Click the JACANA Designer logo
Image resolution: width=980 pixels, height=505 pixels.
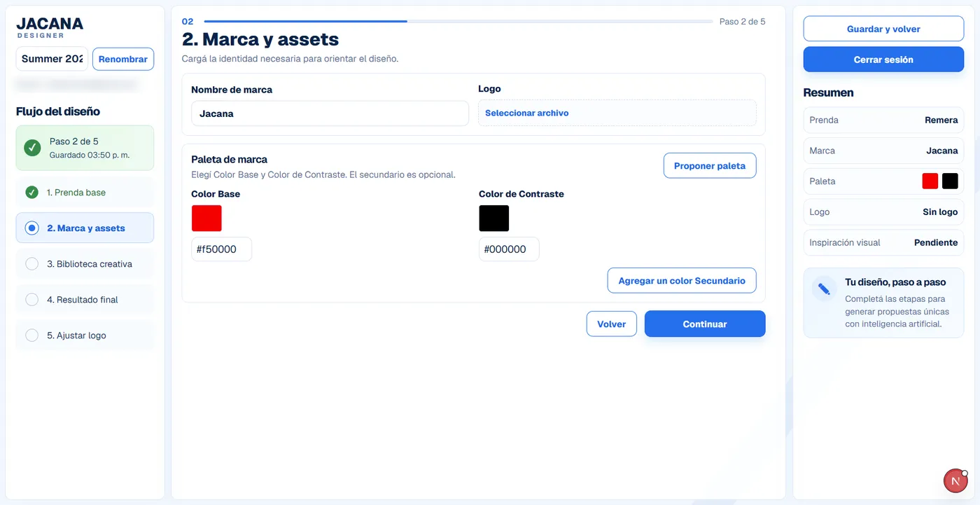[x=50, y=27]
